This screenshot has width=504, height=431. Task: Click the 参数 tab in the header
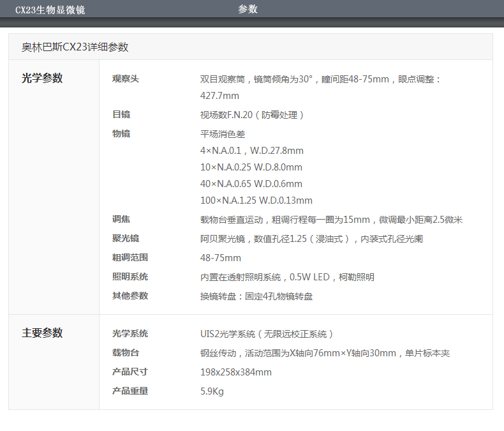pos(248,9)
